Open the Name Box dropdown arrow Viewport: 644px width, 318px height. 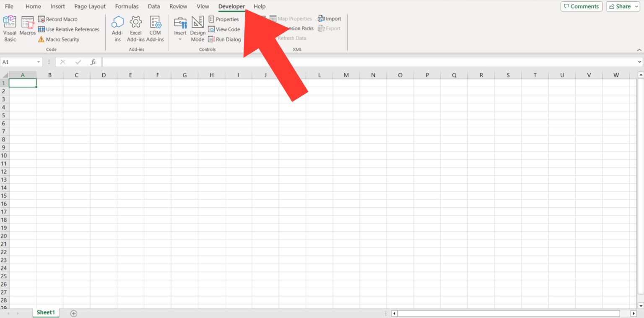(x=39, y=62)
